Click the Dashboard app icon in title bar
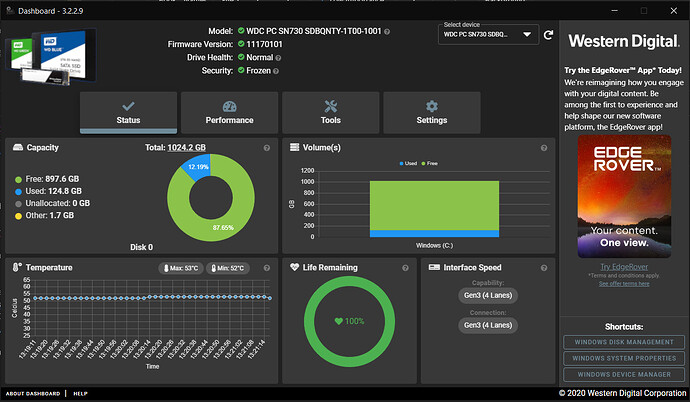 click(x=10, y=10)
